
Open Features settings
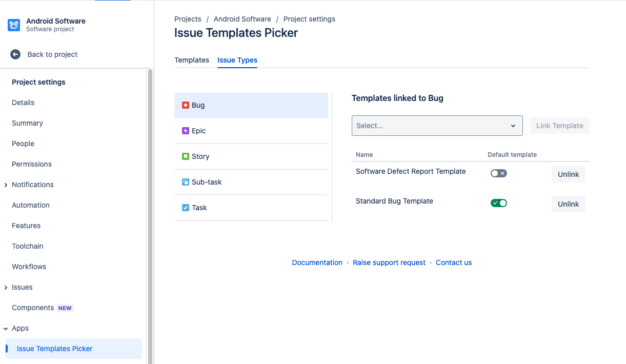tap(26, 226)
